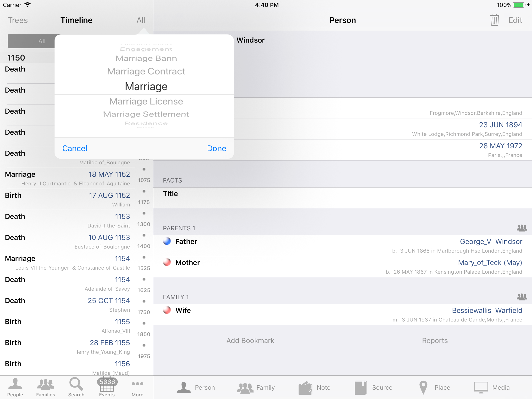Open father George_V Windsor link

(x=491, y=241)
